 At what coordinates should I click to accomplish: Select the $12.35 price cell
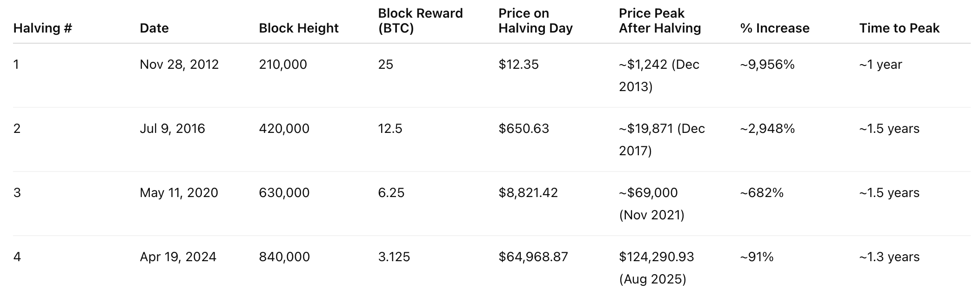(x=518, y=64)
